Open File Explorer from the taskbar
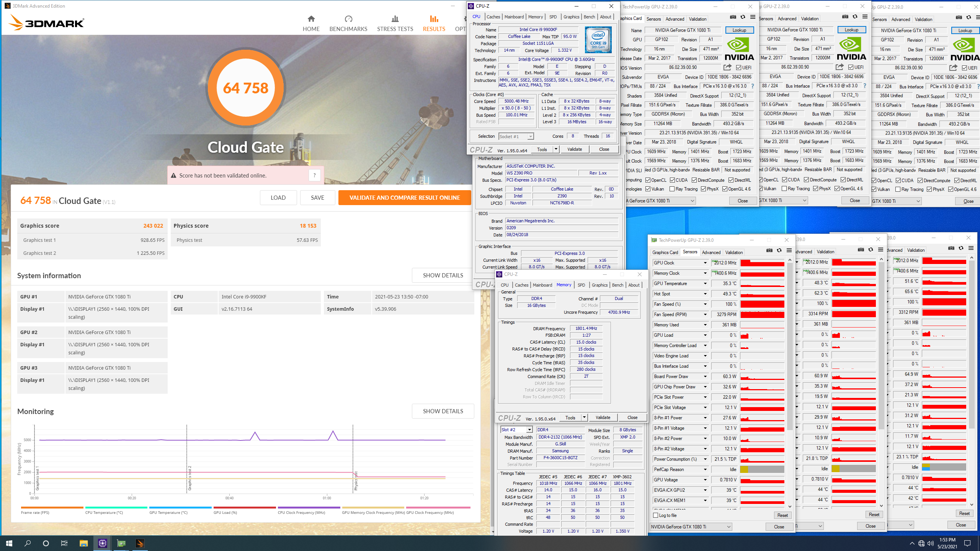 83,543
